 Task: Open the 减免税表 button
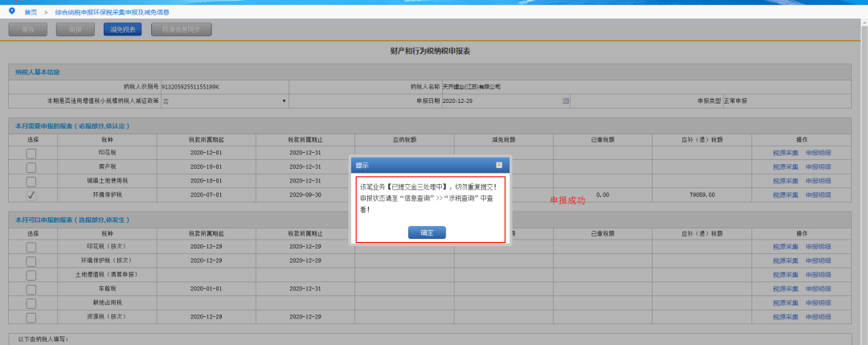pos(122,29)
